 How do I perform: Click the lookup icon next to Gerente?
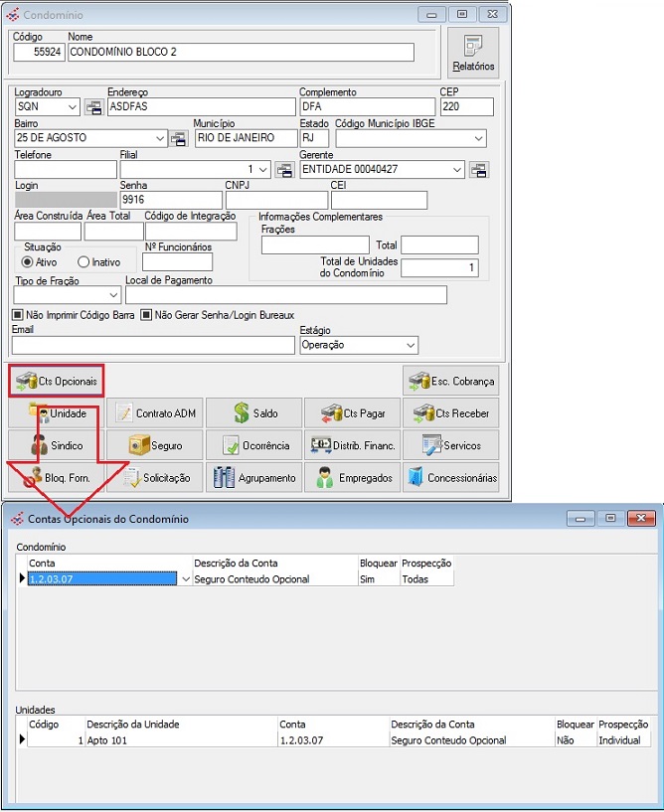click(x=479, y=169)
